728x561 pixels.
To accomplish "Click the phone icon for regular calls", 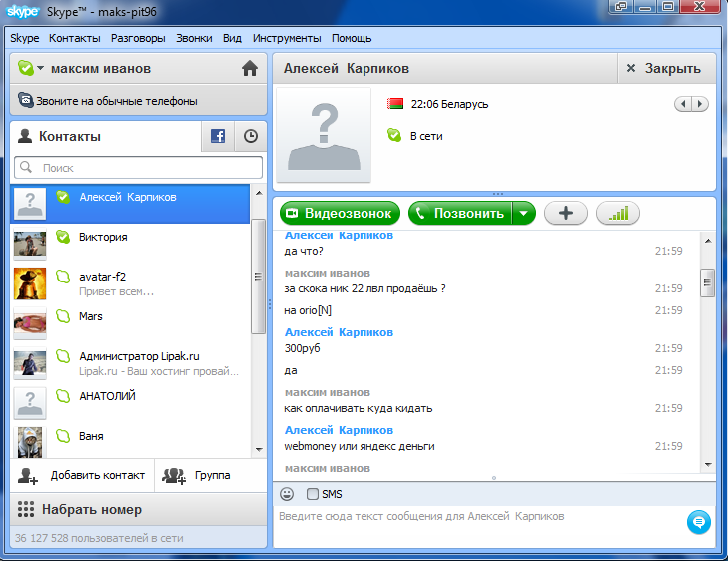I will 25,100.
